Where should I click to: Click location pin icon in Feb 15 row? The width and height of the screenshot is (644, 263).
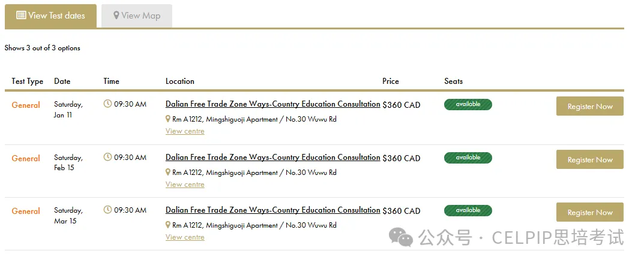tap(168, 173)
